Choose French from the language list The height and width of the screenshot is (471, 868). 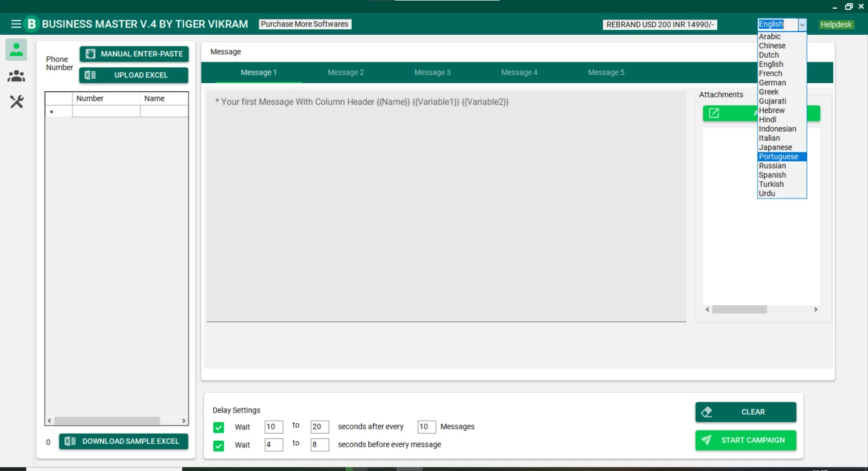782,73
